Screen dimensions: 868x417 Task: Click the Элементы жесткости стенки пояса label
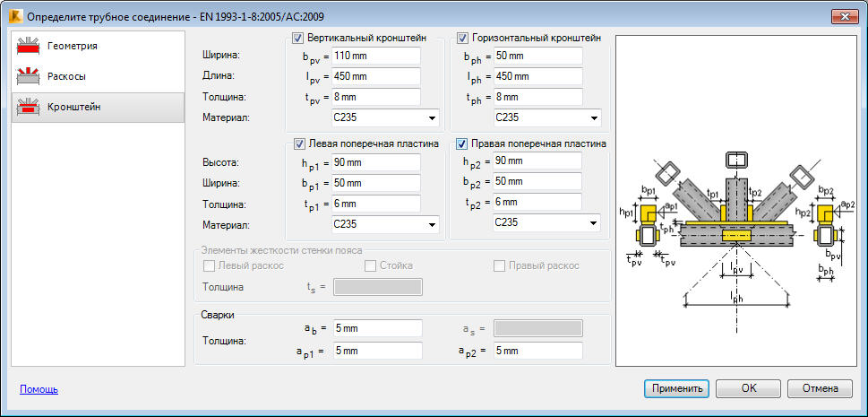coord(282,250)
